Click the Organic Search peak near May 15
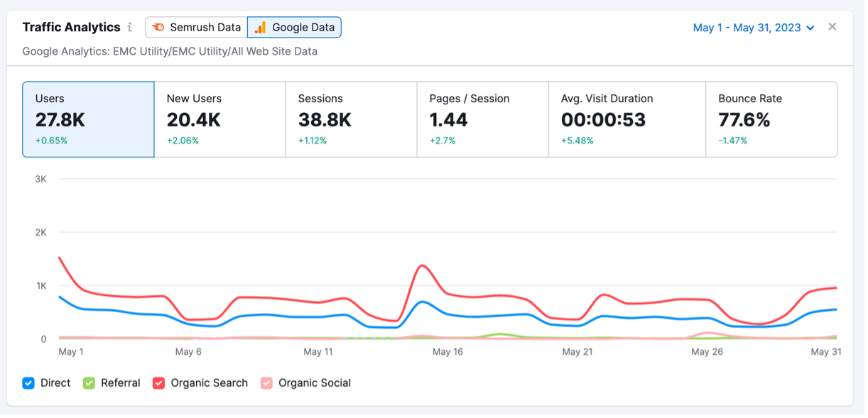 tap(423, 266)
